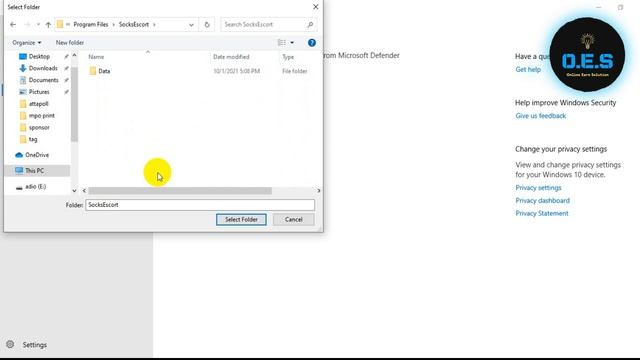Refresh the SocksEscort folder view
640x360 pixels.
(x=207, y=25)
